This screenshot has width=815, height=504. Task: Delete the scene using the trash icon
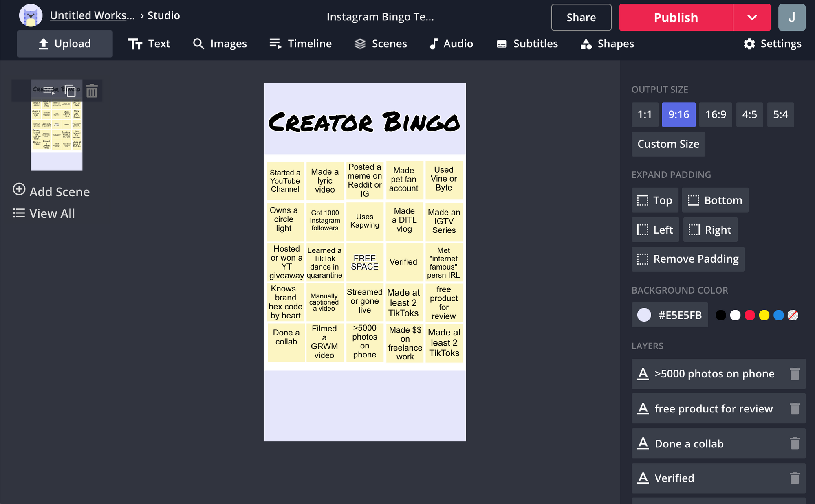click(92, 91)
